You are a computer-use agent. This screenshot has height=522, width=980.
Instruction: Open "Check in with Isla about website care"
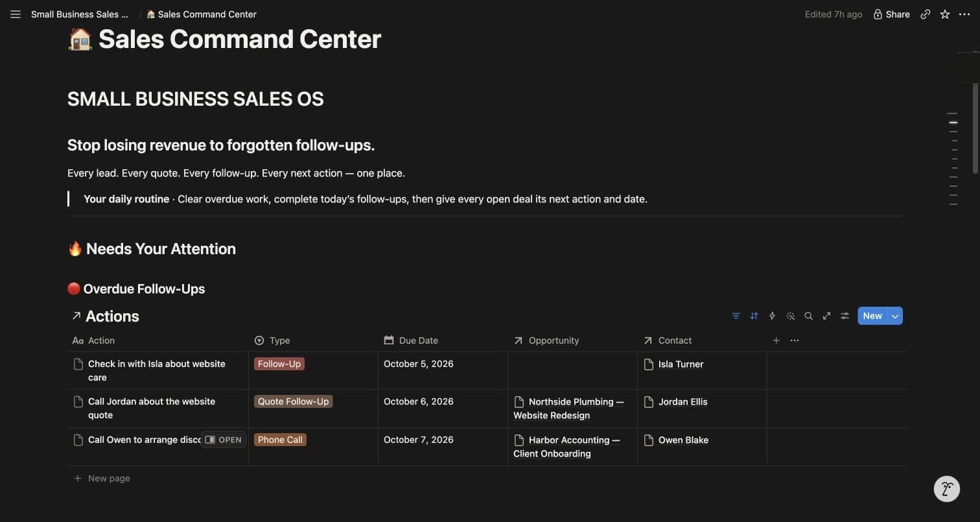coord(157,371)
